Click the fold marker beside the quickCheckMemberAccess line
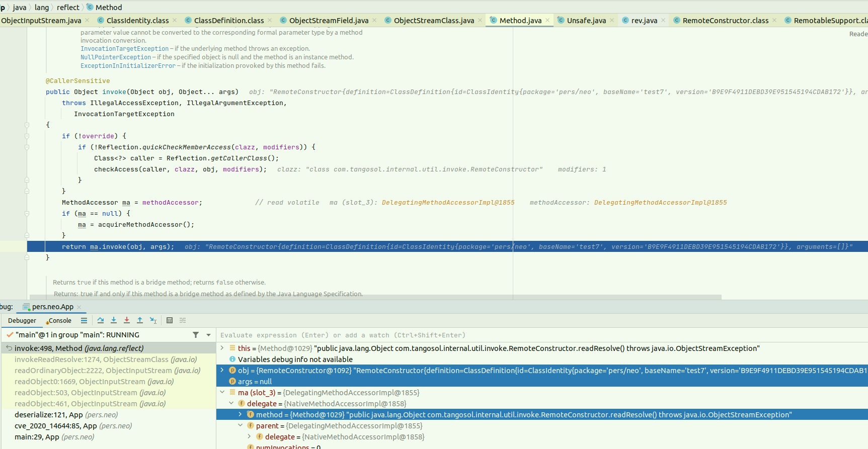Image resolution: width=868 pixels, height=449 pixels. click(27, 147)
